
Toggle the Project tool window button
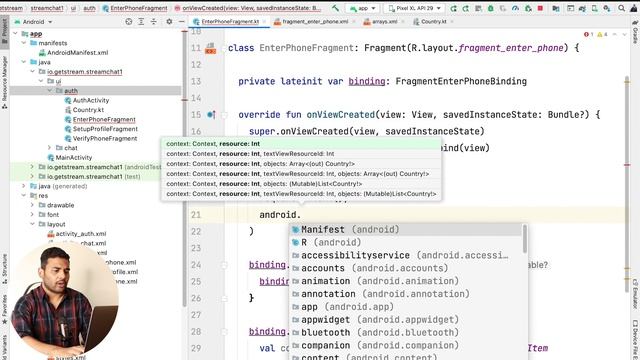(4, 33)
